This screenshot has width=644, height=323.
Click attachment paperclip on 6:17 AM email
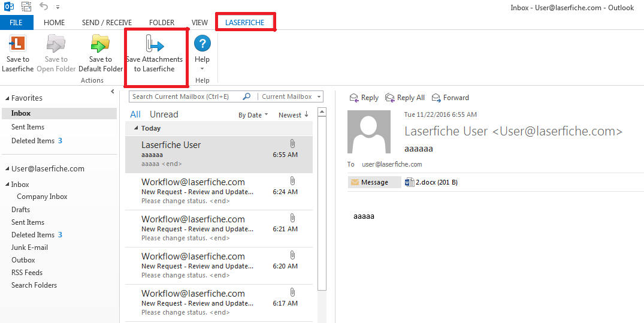tap(292, 292)
